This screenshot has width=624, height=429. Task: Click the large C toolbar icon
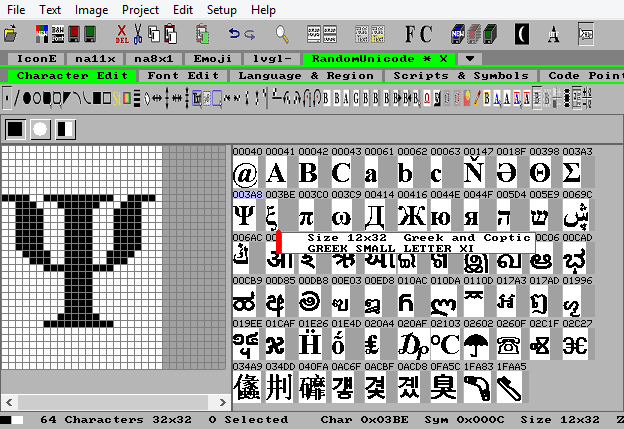point(425,33)
